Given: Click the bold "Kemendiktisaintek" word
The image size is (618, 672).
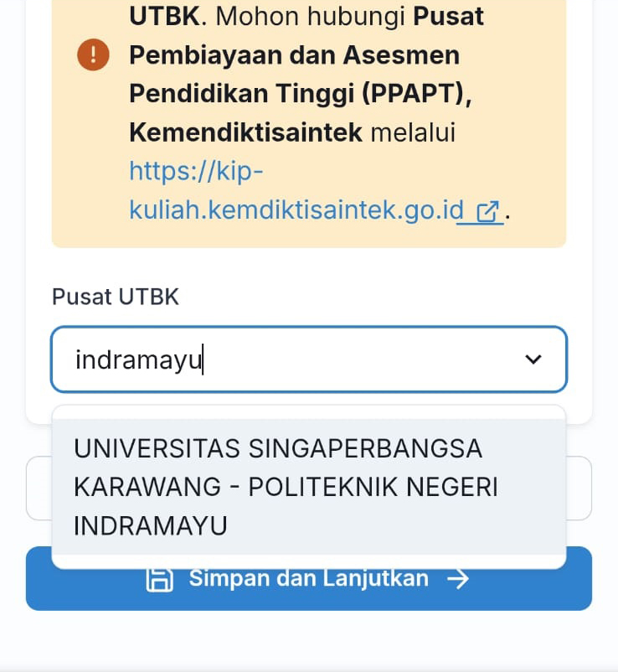Looking at the screenshot, I should click(x=245, y=132).
